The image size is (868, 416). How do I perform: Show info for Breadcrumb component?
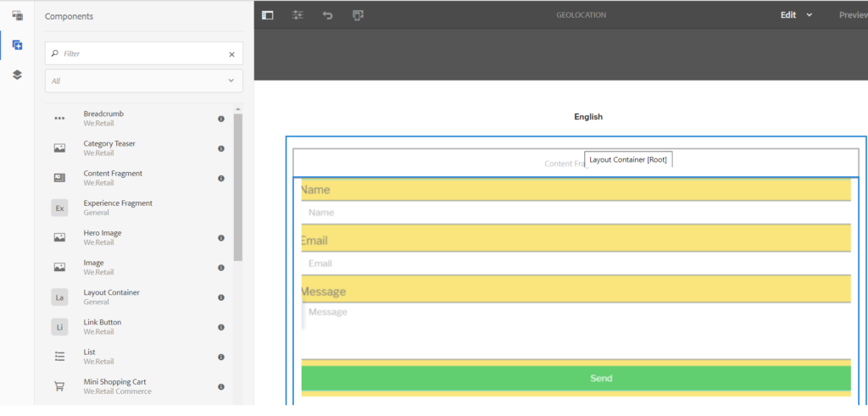[221, 119]
